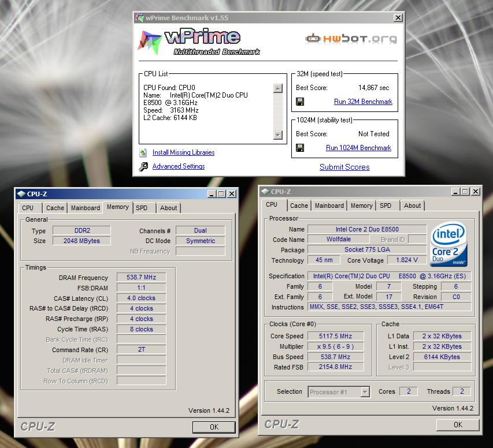This screenshot has width=493, height=448.
Task: Close the CPU-Z memory window
Action: coord(232,194)
